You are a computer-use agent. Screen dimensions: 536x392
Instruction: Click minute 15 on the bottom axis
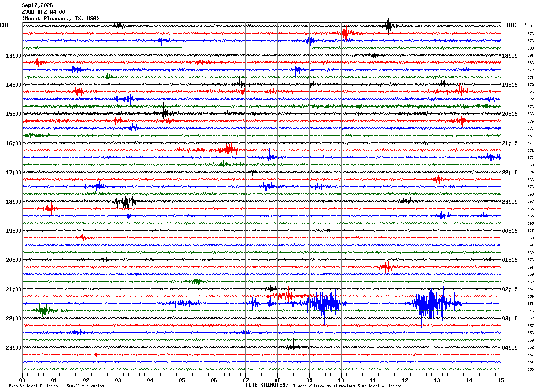501,380
